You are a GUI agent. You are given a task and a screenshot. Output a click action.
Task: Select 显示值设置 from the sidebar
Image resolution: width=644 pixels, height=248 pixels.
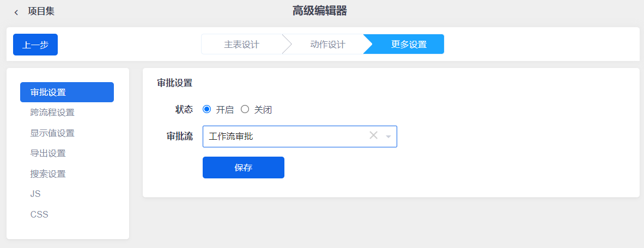pyautogui.click(x=52, y=133)
